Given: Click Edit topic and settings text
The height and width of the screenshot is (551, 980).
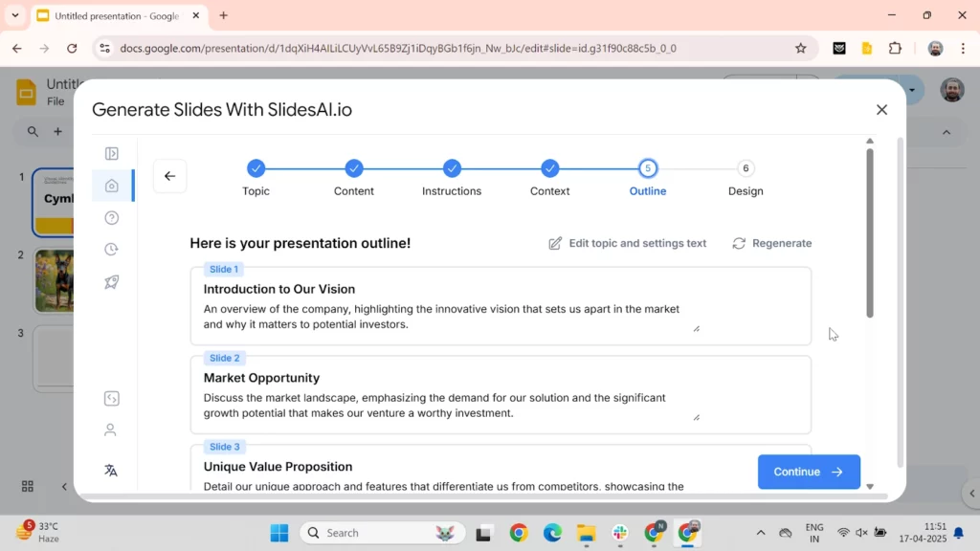Looking at the screenshot, I should [x=627, y=243].
